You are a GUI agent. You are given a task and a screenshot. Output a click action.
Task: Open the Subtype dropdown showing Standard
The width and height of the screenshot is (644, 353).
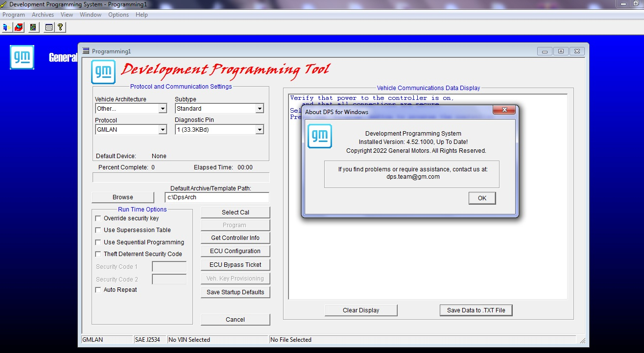(x=260, y=109)
